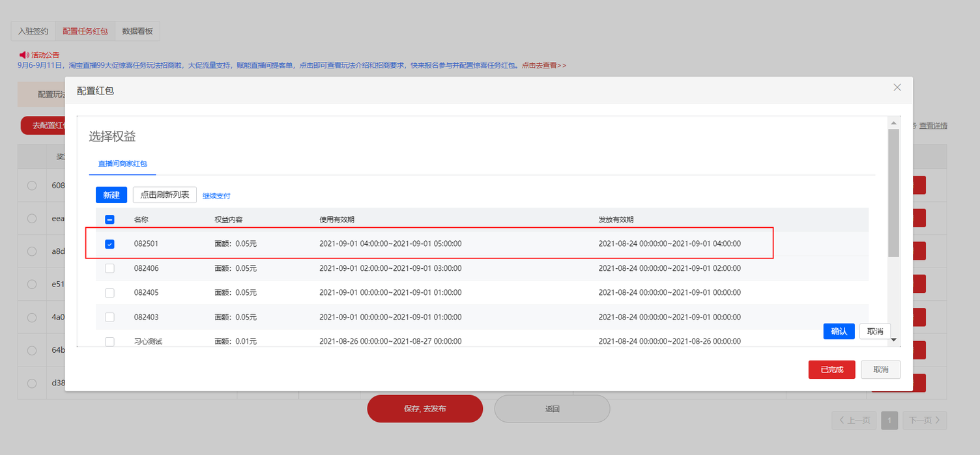Open the 入驻签约 tab
The image size is (980, 455).
tap(33, 31)
